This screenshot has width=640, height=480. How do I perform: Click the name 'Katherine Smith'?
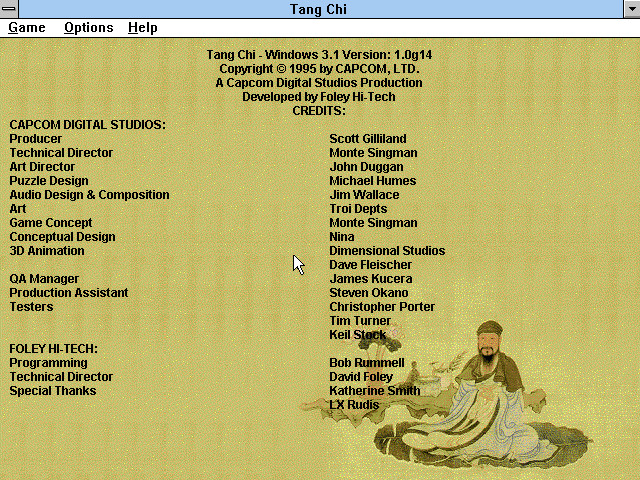pos(375,391)
